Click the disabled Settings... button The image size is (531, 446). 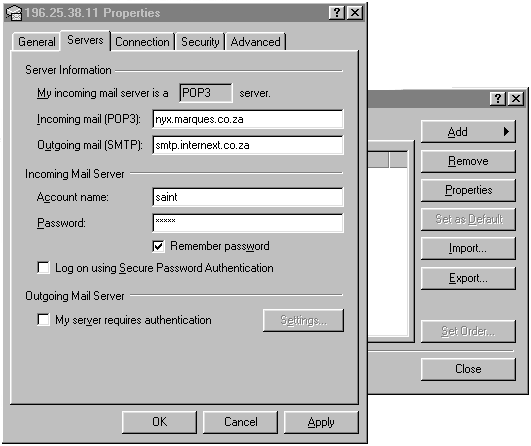point(303,320)
